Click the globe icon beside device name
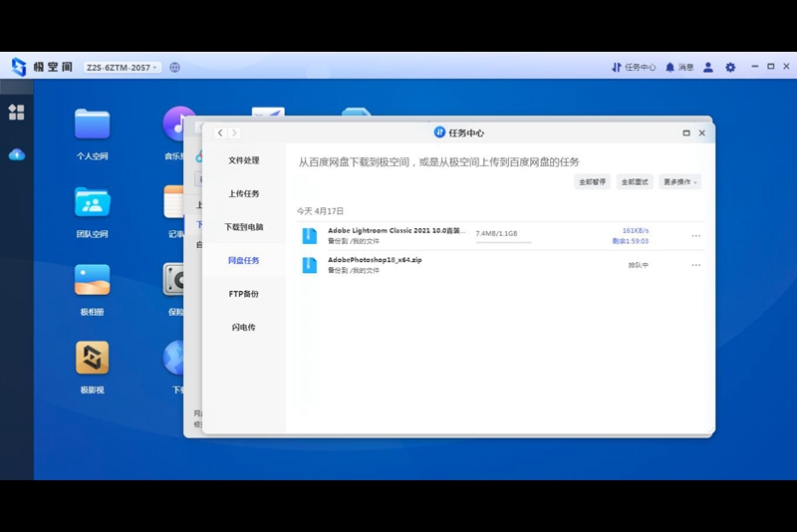 tap(175, 67)
